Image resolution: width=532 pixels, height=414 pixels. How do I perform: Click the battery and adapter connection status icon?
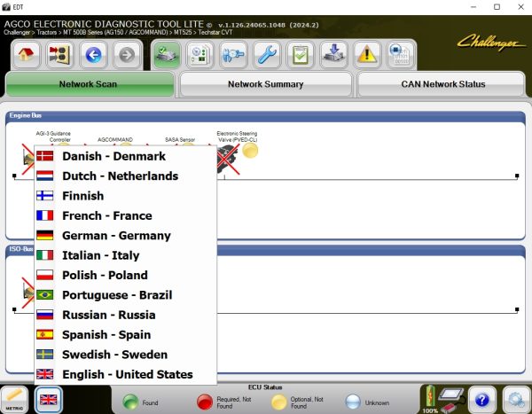click(443, 400)
